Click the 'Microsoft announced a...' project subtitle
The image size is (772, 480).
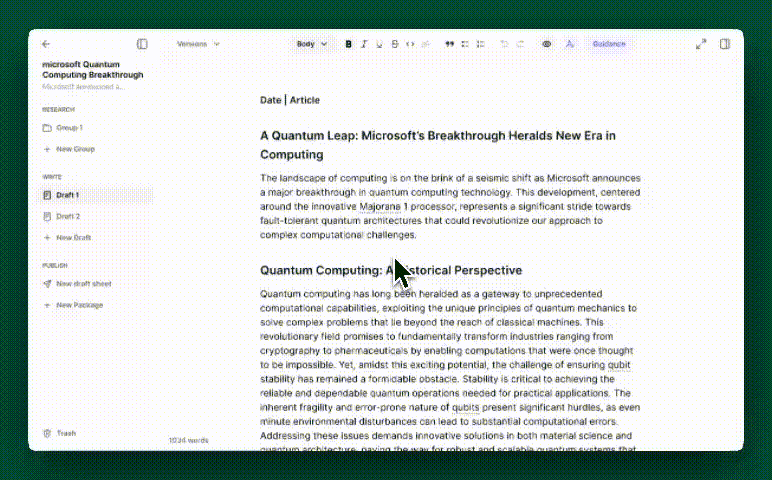click(x=83, y=87)
